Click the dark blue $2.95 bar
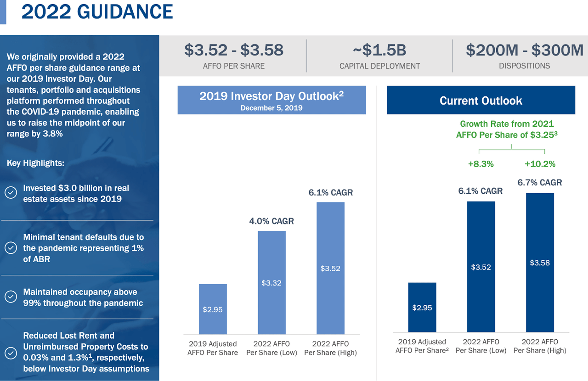 point(422,307)
